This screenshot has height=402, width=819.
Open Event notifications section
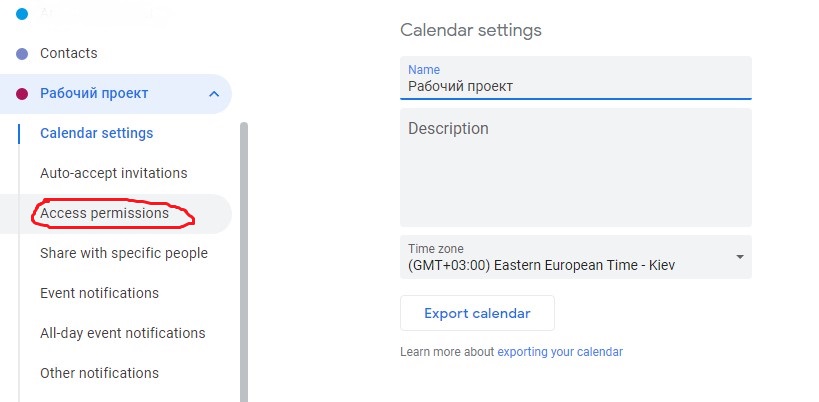99,293
